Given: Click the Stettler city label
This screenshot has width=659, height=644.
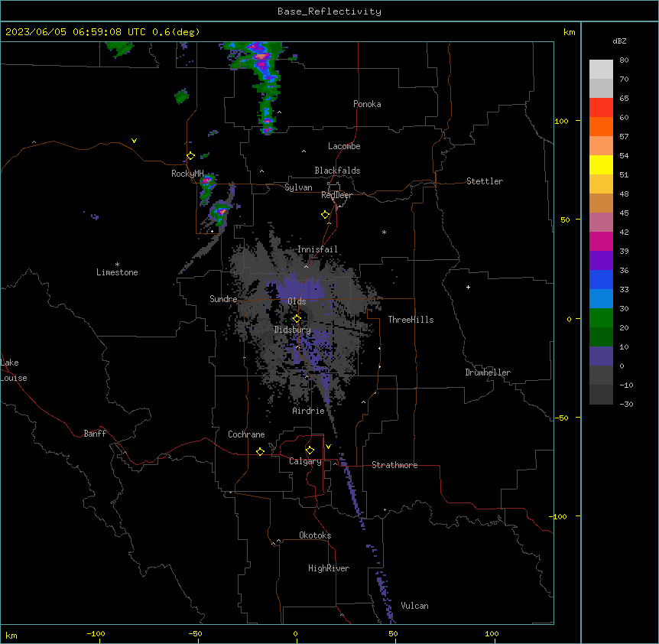Looking at the screenshot, I should tap(484, 181).
